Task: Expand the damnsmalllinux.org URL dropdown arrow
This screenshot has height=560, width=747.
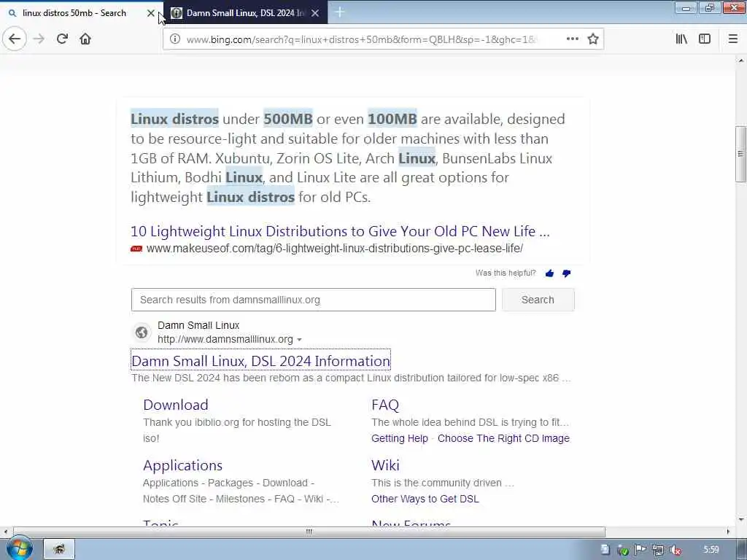Action: click(299, 340)
